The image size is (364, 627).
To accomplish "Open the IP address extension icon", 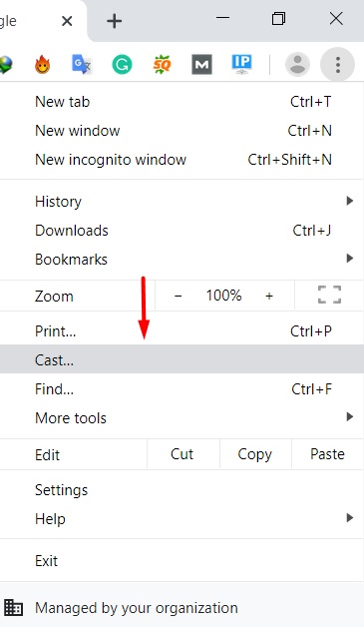I will click(x=241, y=64).
